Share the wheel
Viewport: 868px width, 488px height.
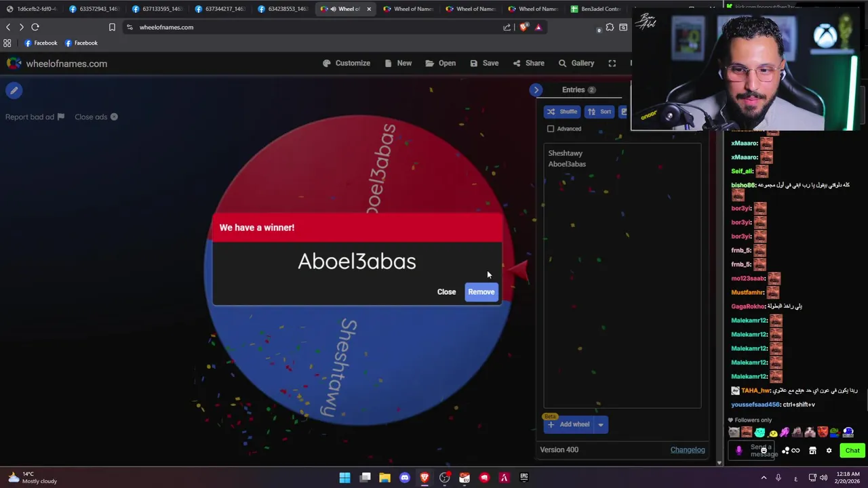tap(528, 63)
